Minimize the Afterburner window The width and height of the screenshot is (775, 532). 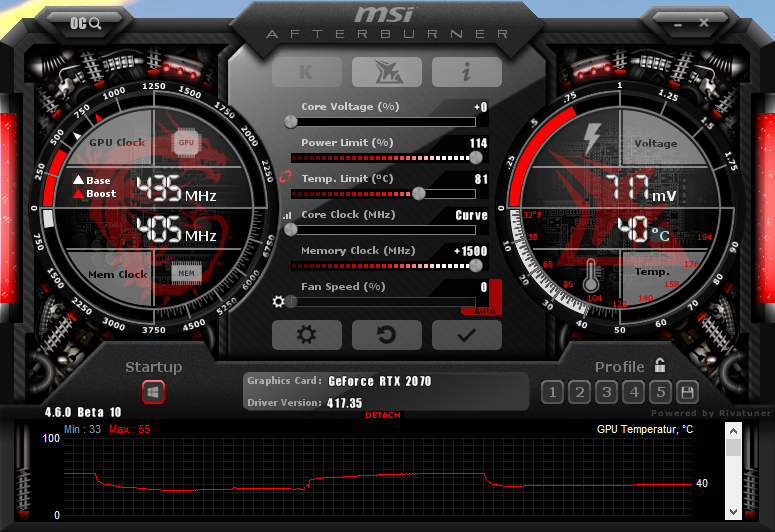click(678, 24)
